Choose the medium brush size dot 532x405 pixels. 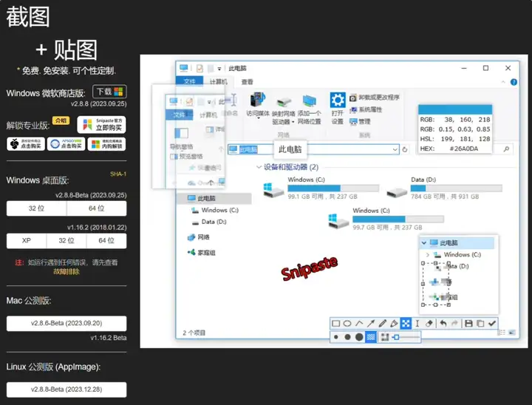coord(347,337)
